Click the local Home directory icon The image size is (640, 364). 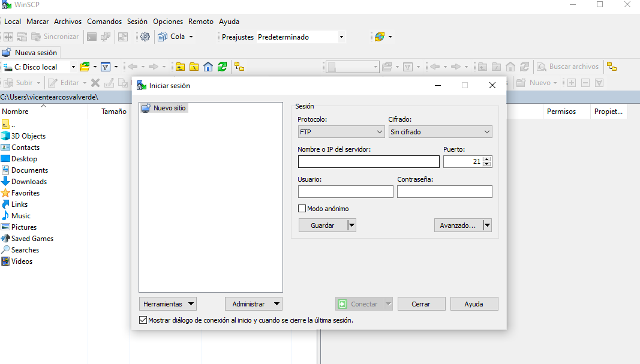coord(208,67)
